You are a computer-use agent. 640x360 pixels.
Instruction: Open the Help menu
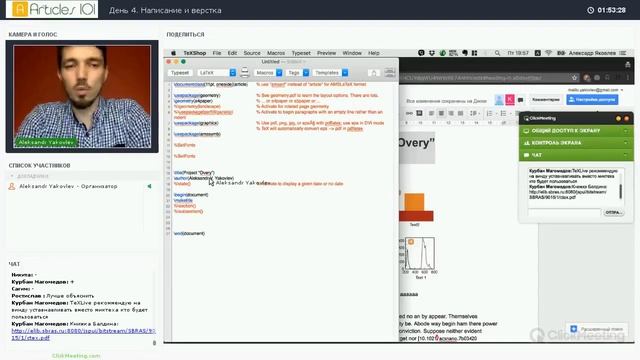click(x=373, y=53)
